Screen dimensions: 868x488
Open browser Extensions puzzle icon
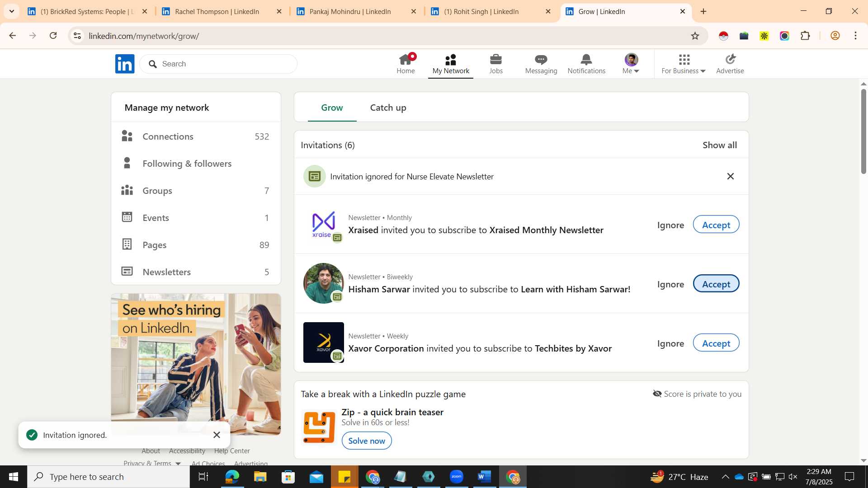805,36
